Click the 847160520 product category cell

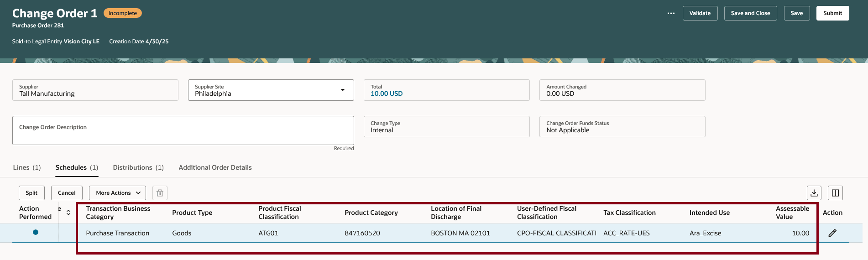tap(362, 233)
